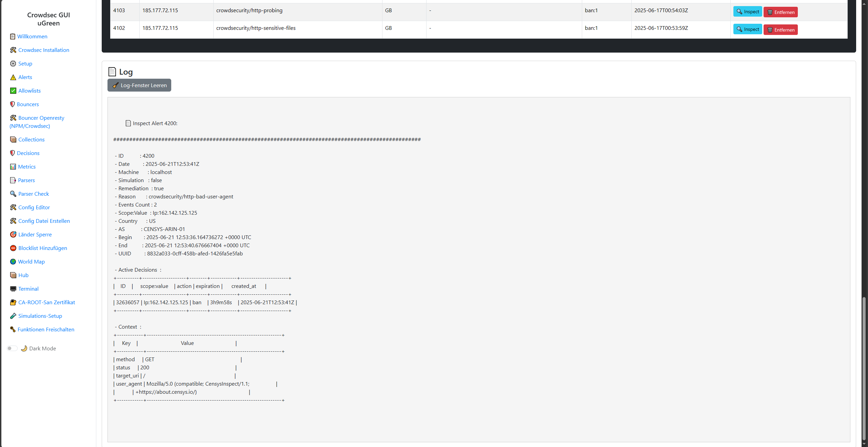Click the Crowdsec GUI uGreen title
This screenshot has width=868, height=447.
point(48,19)
